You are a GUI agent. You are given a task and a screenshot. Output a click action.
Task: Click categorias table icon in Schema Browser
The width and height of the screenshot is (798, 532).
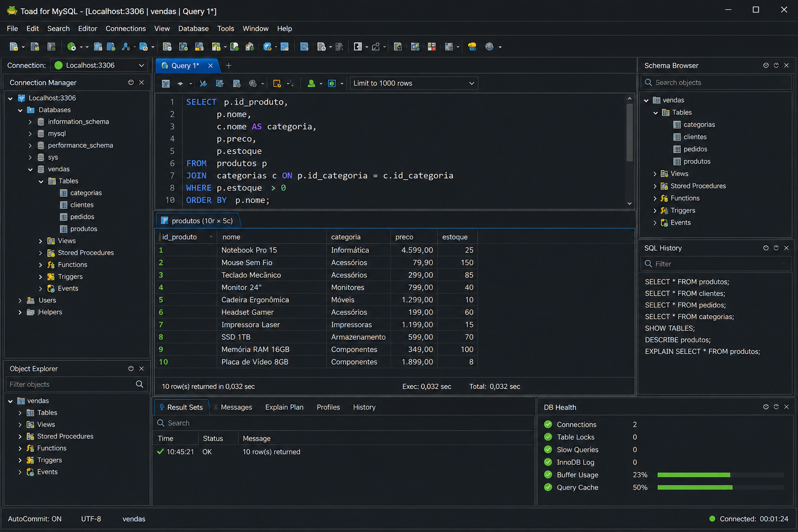677,125
